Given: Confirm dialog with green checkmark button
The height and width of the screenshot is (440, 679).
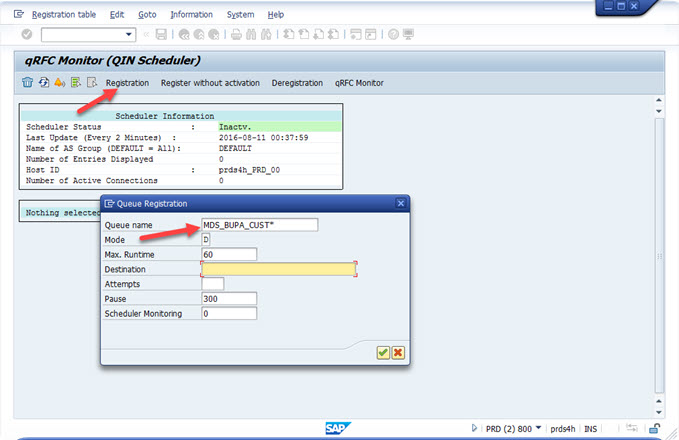Looking at the screenshot, I should tap(383, 353).
